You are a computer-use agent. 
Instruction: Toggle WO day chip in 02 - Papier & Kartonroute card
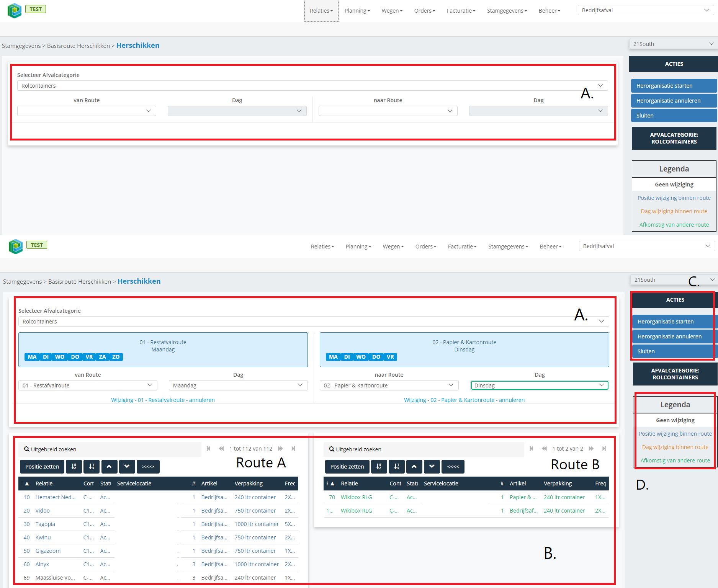[x=361, y=357]
